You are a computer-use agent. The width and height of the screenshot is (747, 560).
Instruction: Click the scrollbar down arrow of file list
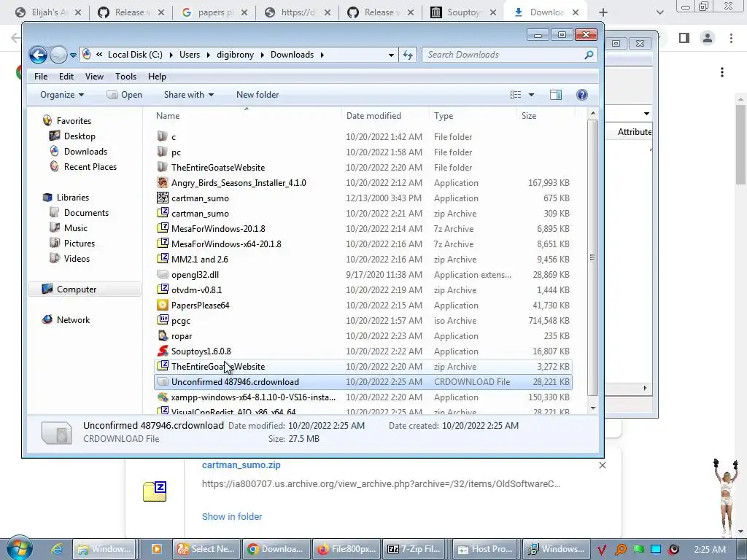pyautogui.click(x=592, y=408)
